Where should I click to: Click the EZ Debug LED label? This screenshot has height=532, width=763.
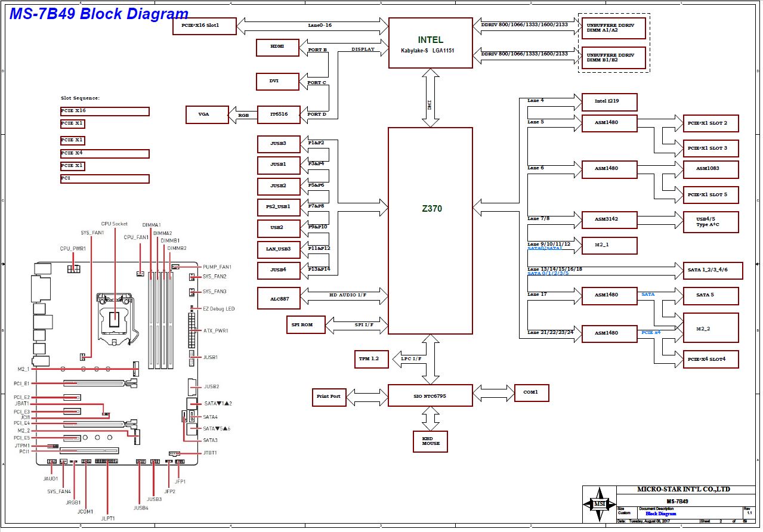pyautogui.click(x=219, y=309)
